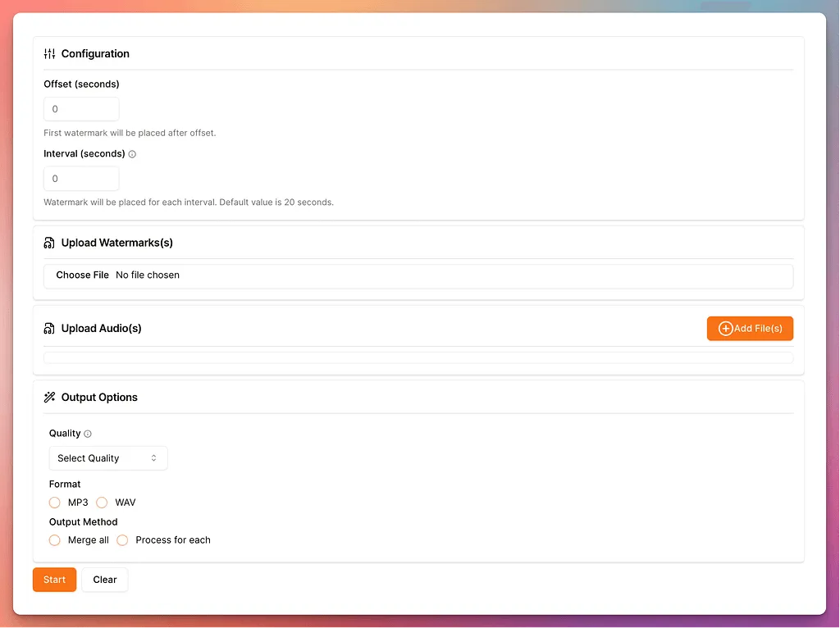The image size is (840, 628).
Task: Select the WAV format radio button
Action: pos(102,503)
